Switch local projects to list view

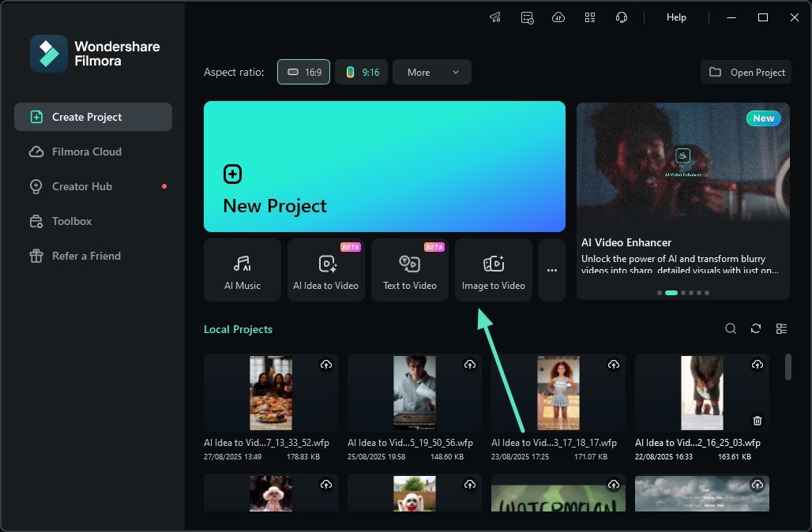click(781, 328)
